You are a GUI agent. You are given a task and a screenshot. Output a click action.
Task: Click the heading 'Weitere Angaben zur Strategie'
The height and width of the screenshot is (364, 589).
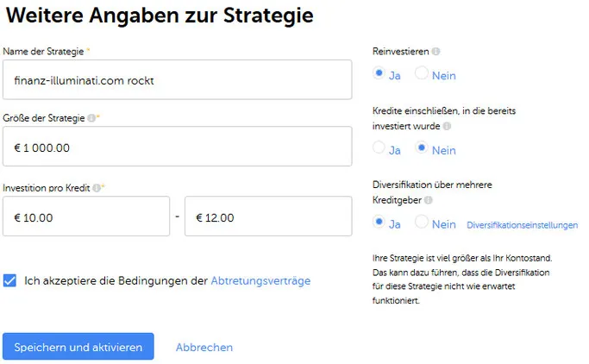coord(160,16)
